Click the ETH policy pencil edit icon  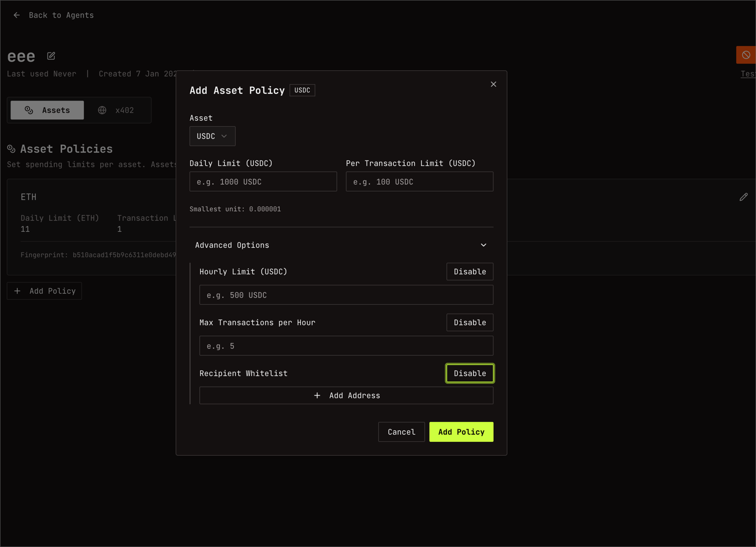coord(743,197)
